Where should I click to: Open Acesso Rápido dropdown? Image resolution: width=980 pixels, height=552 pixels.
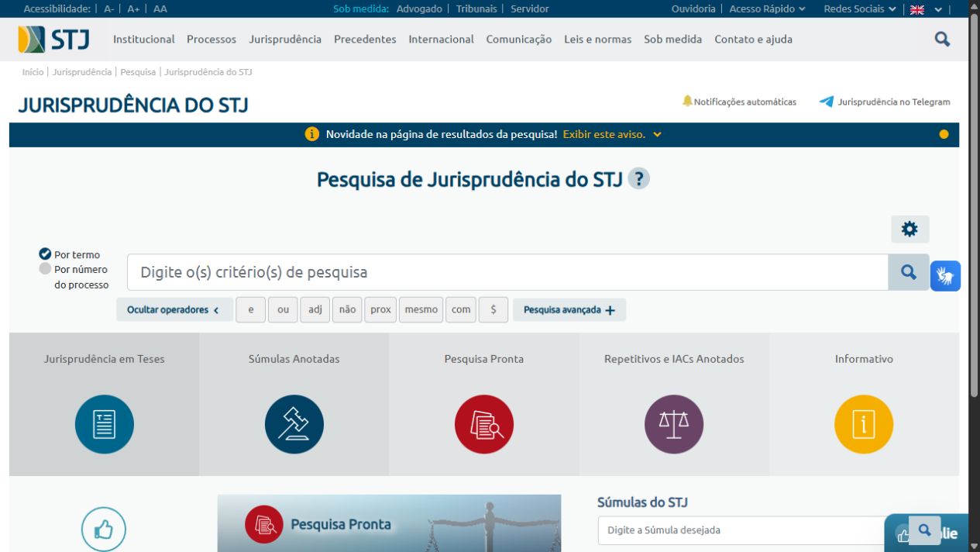click(767, 9)
